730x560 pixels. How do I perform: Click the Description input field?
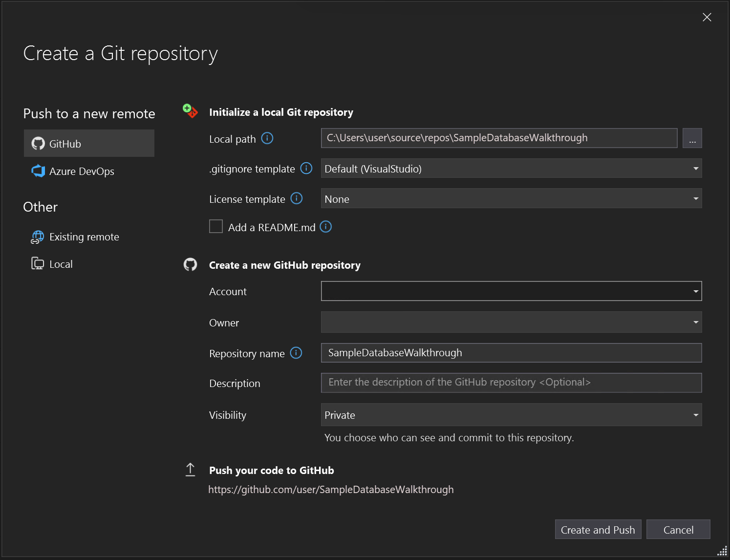pos(511,383)
